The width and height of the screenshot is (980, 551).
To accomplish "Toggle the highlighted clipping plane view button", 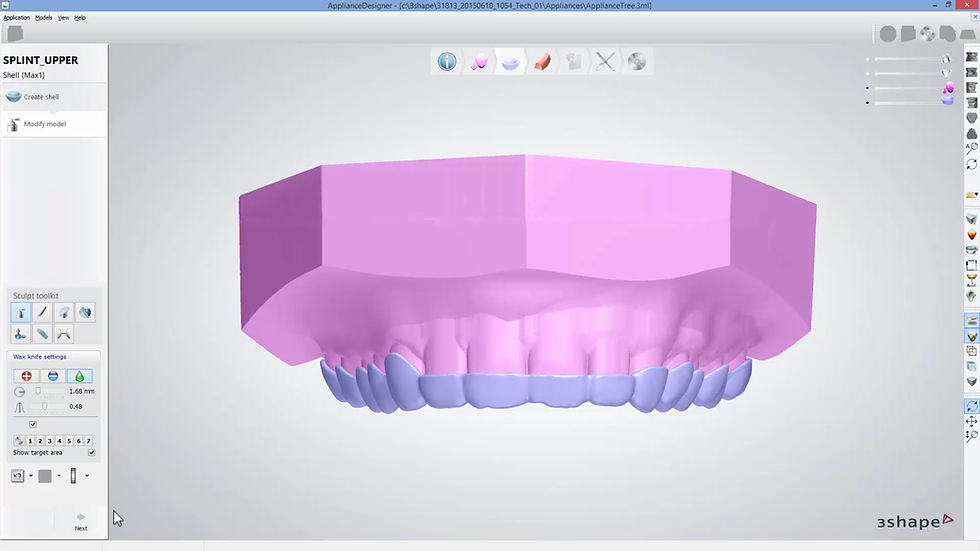I will click(x=971, y=320).
